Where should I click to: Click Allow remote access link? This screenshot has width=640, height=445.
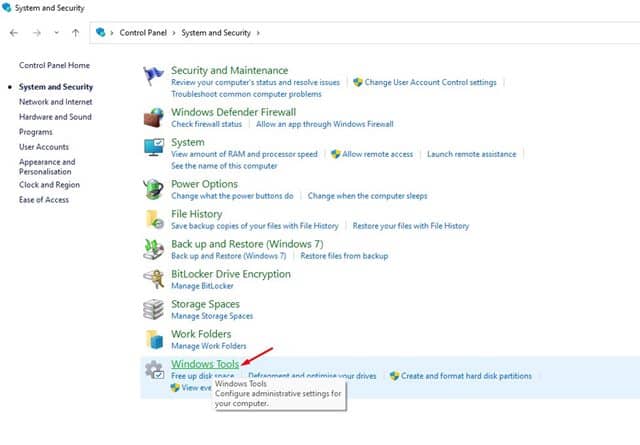pyautogui.click(x=378, y=154)
